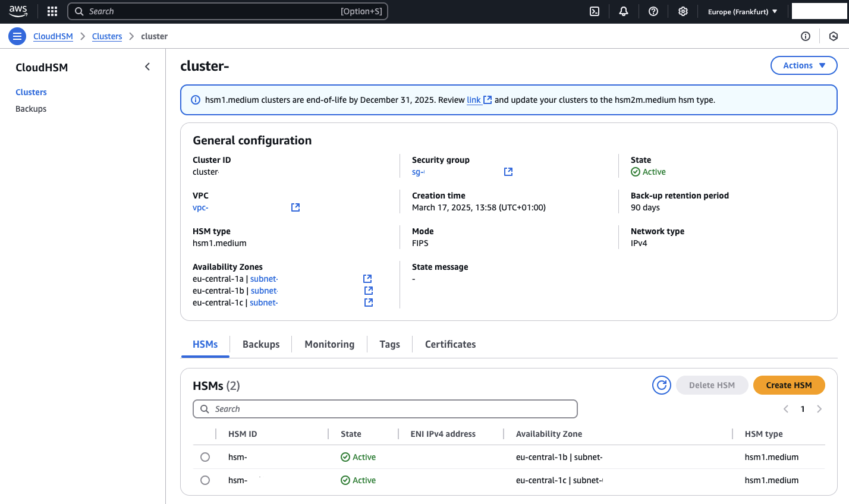
Task: Open the Clusters breadcrumb link
Action: coord(107,36)
